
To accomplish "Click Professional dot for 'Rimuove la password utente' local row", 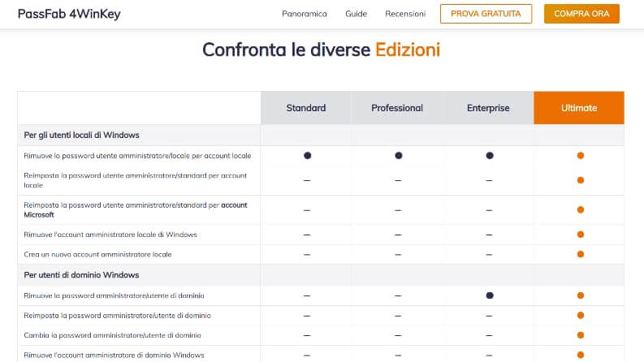I will tap(399, 156).
